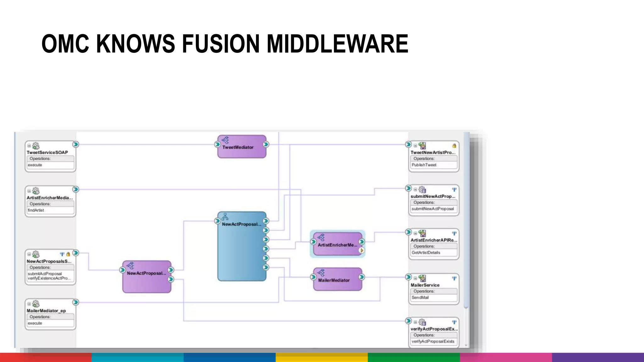Click the mediator icon in MailerMediator
644x362 pixels.
tap(321, 273)
